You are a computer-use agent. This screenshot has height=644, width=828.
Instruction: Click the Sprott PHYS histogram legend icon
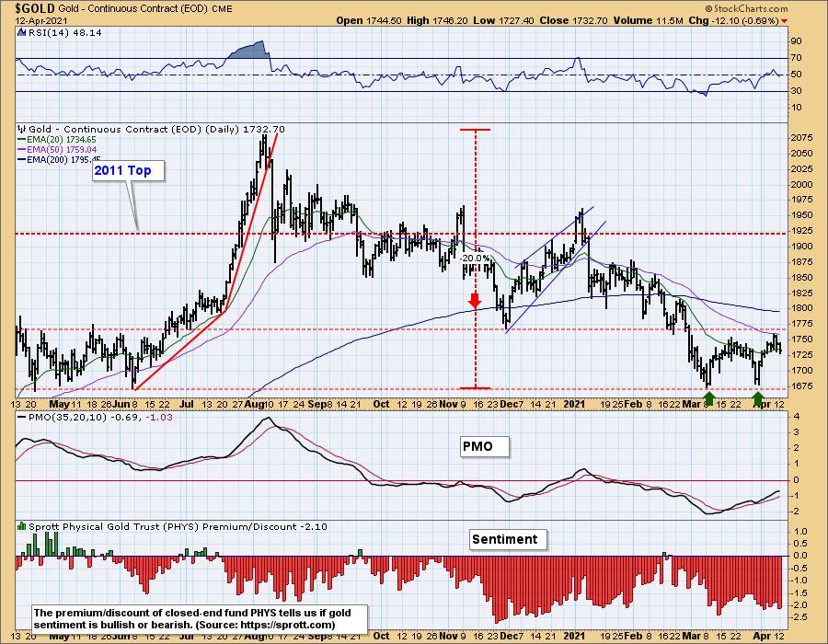coord(22,526)
